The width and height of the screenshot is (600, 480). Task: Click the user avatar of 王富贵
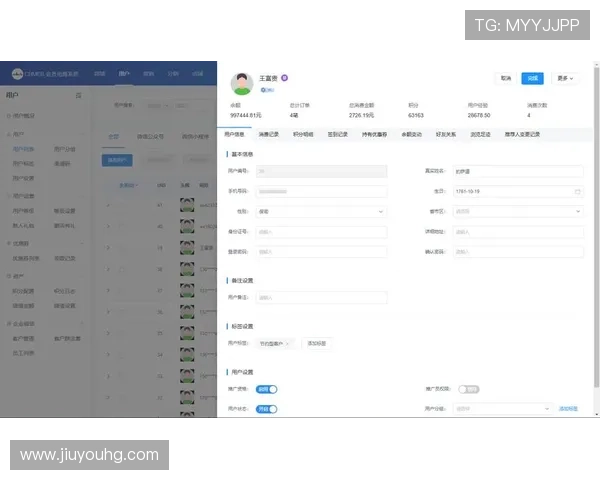242,83
